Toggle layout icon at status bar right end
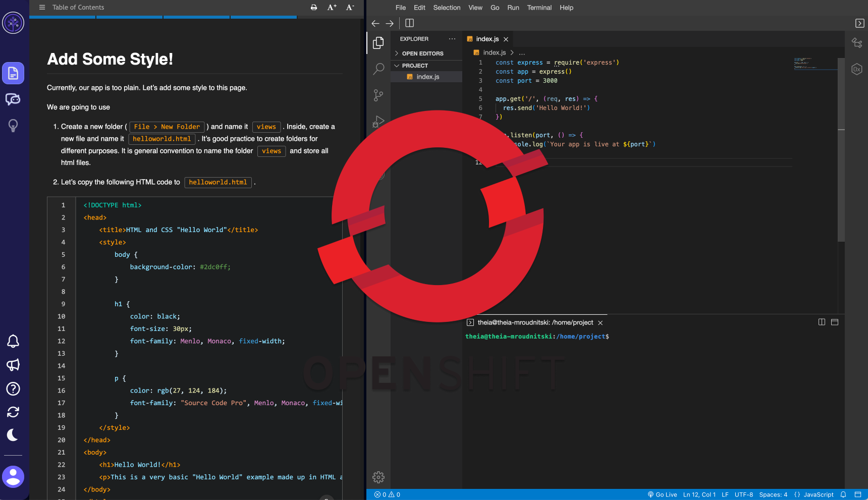 [x=857, y=494]
